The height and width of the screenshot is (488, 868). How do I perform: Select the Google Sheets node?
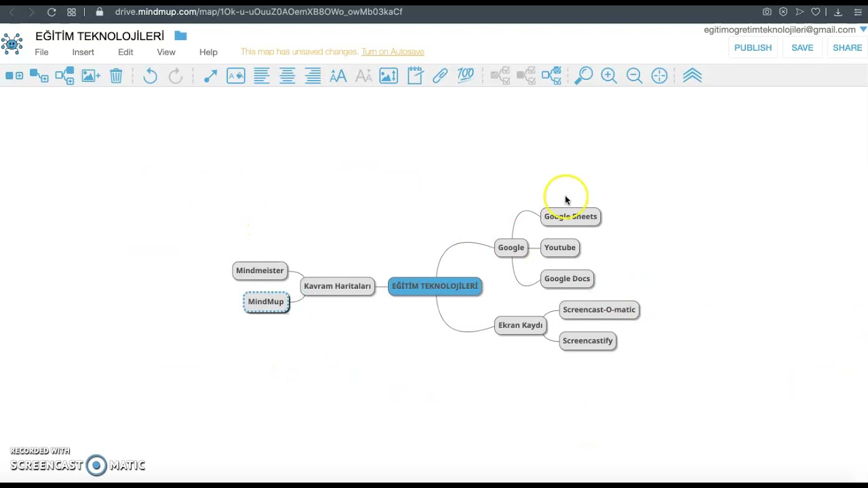(570, 216)
